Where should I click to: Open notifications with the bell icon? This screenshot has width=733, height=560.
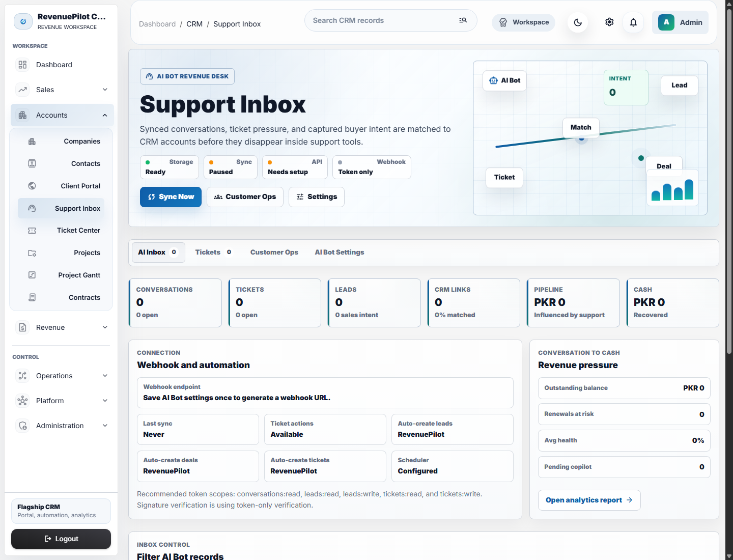point(633,22)
